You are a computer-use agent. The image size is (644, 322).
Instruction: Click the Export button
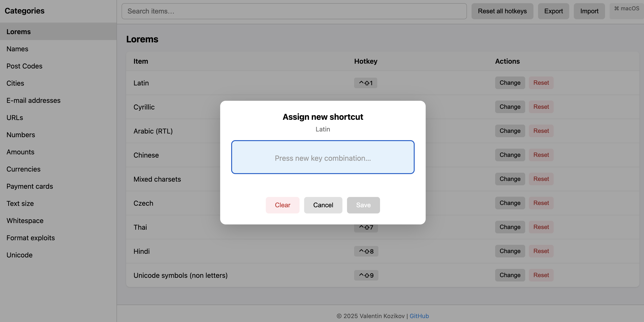553,11
